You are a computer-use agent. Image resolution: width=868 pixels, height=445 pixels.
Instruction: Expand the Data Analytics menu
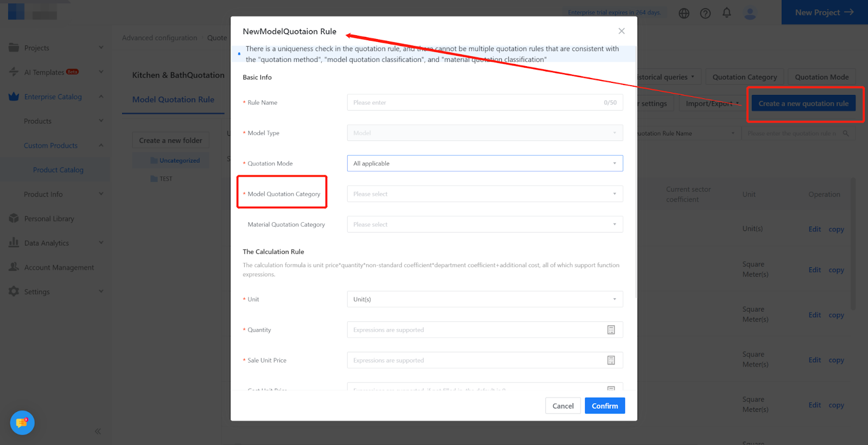[54, 243]
